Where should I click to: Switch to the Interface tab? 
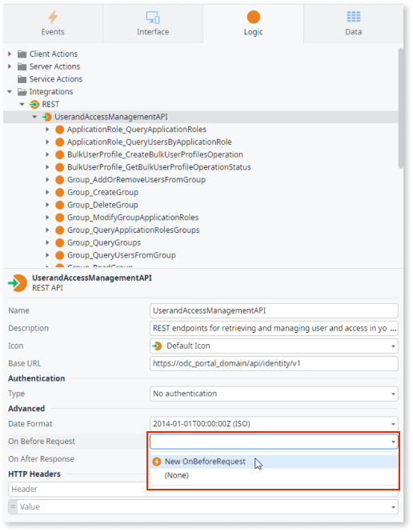[153, 23]
